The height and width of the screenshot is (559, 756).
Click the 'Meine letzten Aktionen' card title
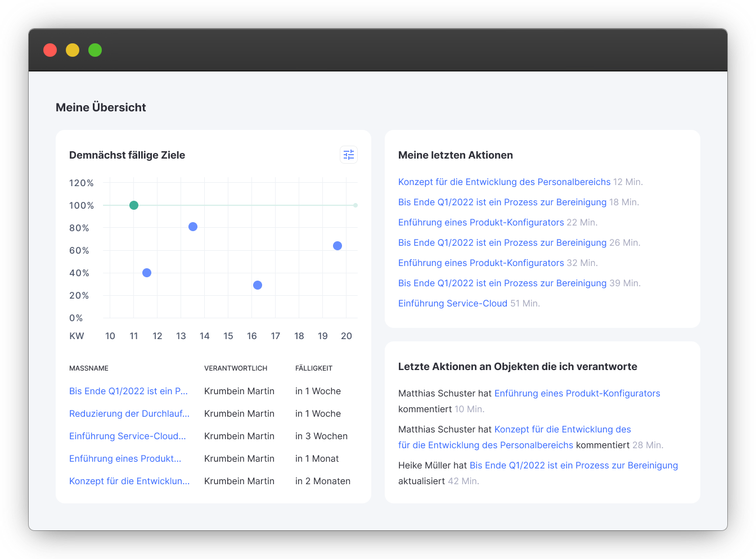456,155
